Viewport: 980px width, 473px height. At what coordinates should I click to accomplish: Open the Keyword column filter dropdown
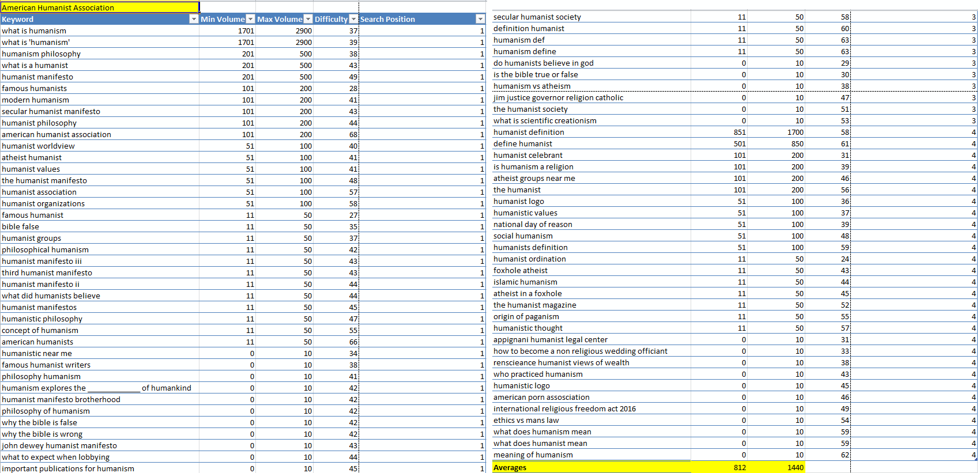[x=194, y=19]
